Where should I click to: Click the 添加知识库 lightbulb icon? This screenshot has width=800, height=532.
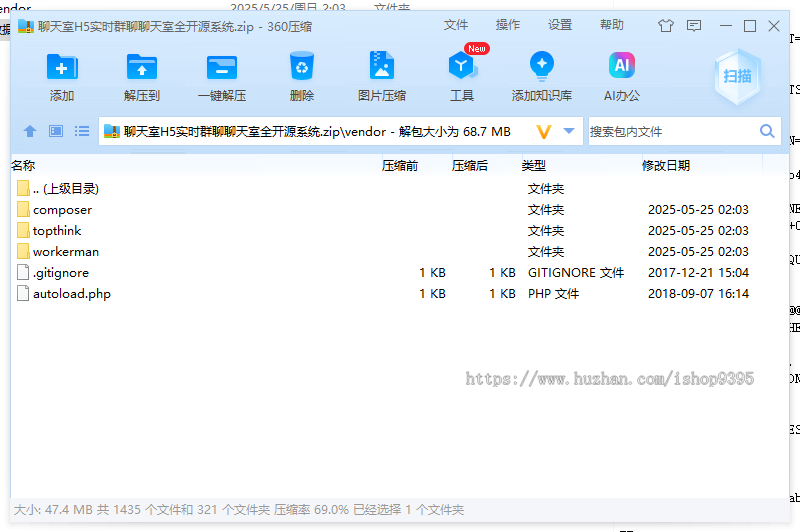click(542, 66)
